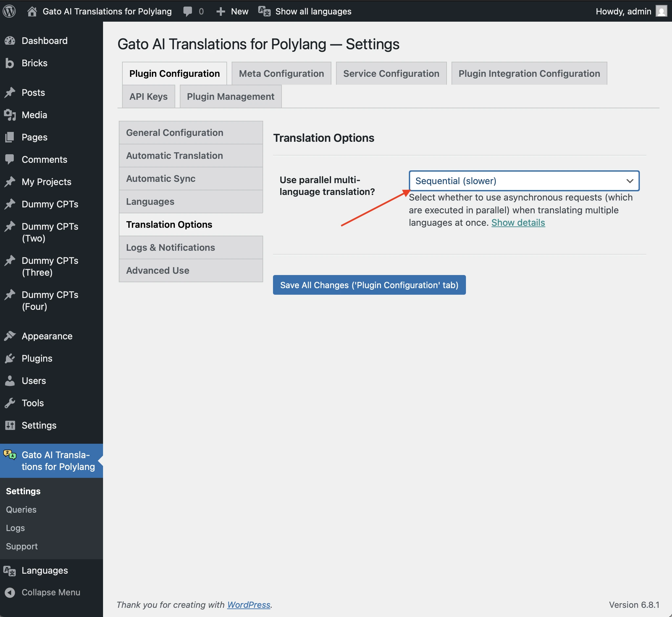Click Save All Changes button
The width and height of the screenshot is (672, 617).
pyautogui.click(x=368, y=285)
